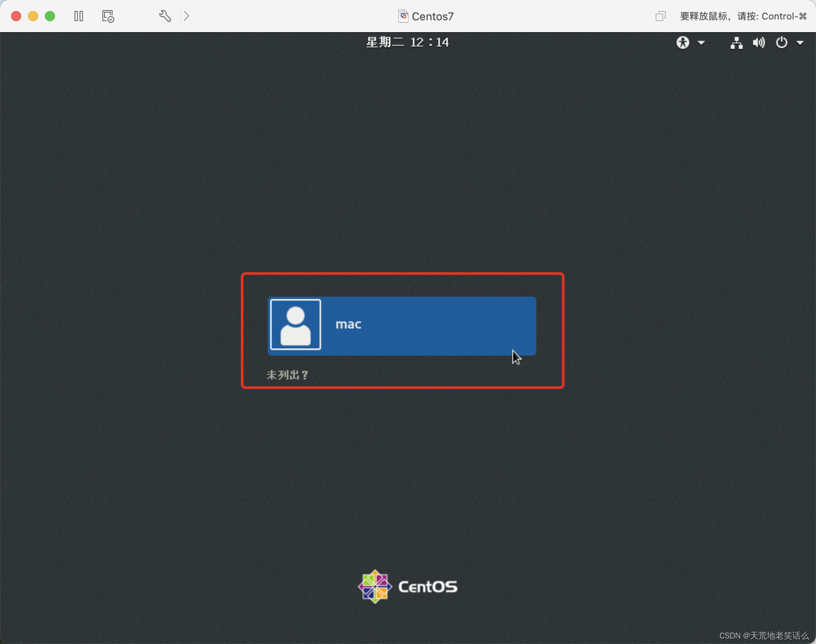Open virtual machine settings wrench
Image resolution: width=816 pixels, height=644 pixels.
tap(165, 17)
